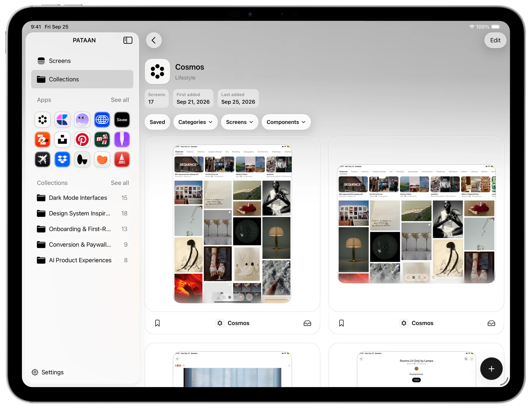Click the Edit button

point(495,40)
